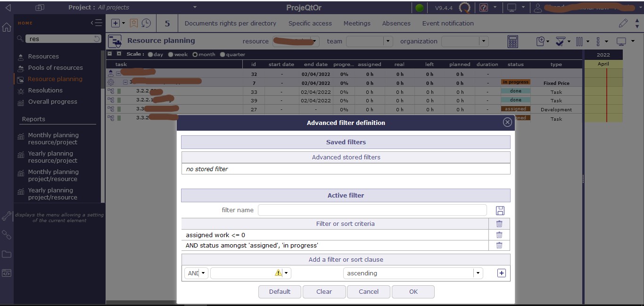
Task: Open the ascending sort order dropdown
Action: (478, 273)
